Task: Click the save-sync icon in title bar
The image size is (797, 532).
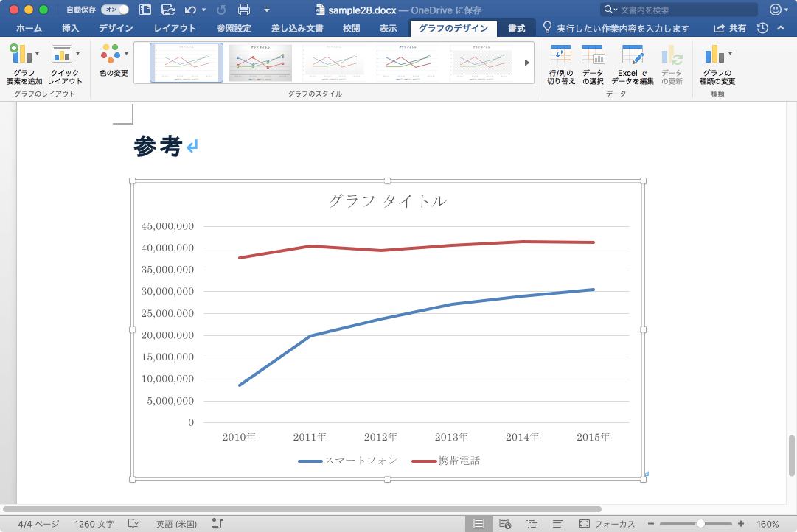Action: [x=168, y=10]
